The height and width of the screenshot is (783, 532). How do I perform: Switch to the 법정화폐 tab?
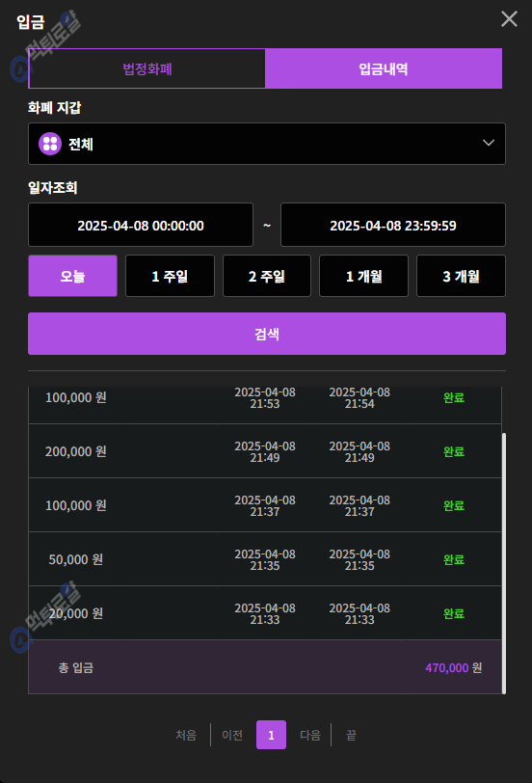(x=147, y=68)
